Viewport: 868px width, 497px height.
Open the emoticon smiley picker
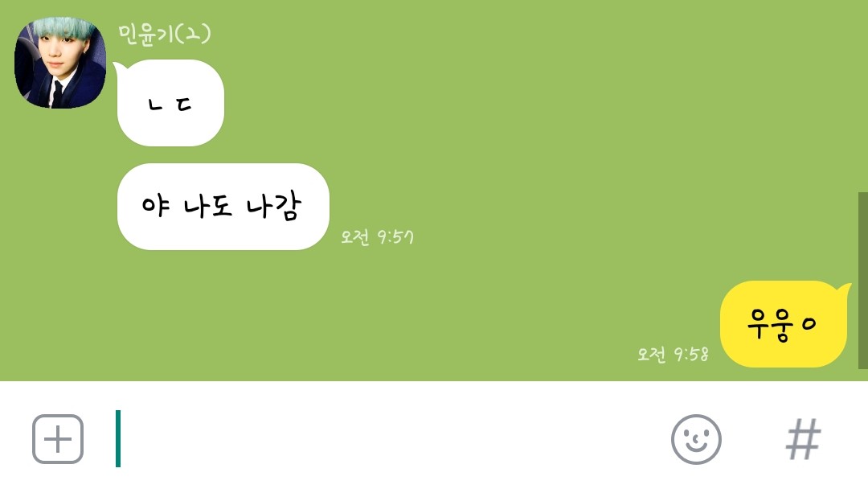click(x=696, y=439)
